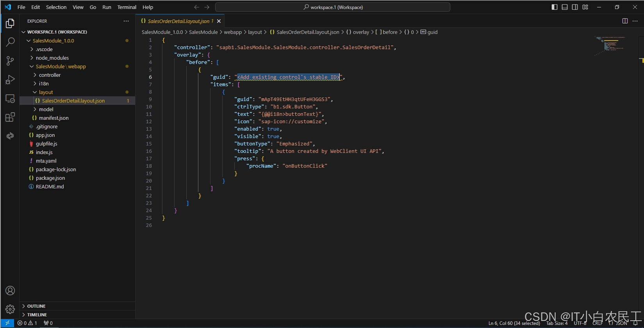Viewport: 644px width, 328px height.
Task: Expand the OUTLINE section
Action: click(x=77, y=306)
